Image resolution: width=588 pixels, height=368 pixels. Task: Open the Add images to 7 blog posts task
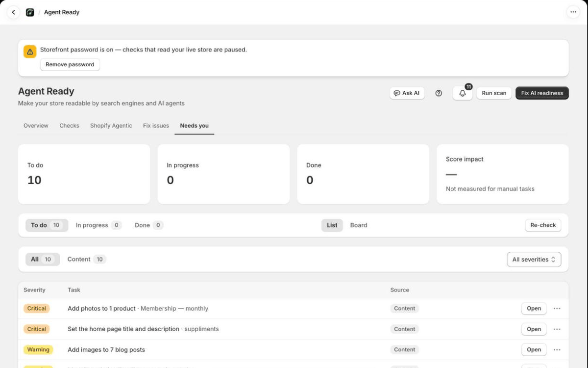(534, 350)
